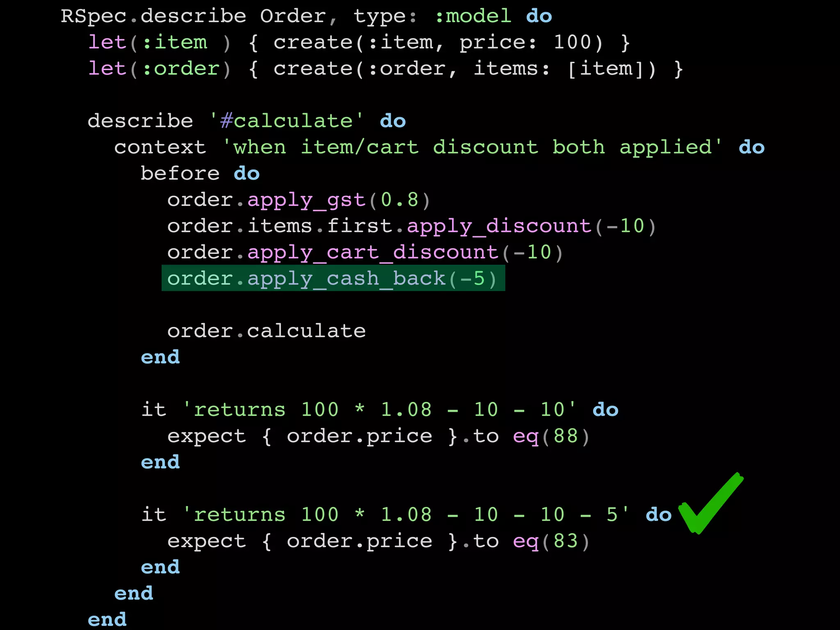
Task: Click 'returns 100 * 1.08 - 10 - 10 - 5' string
Action: (x=406, y=515)
